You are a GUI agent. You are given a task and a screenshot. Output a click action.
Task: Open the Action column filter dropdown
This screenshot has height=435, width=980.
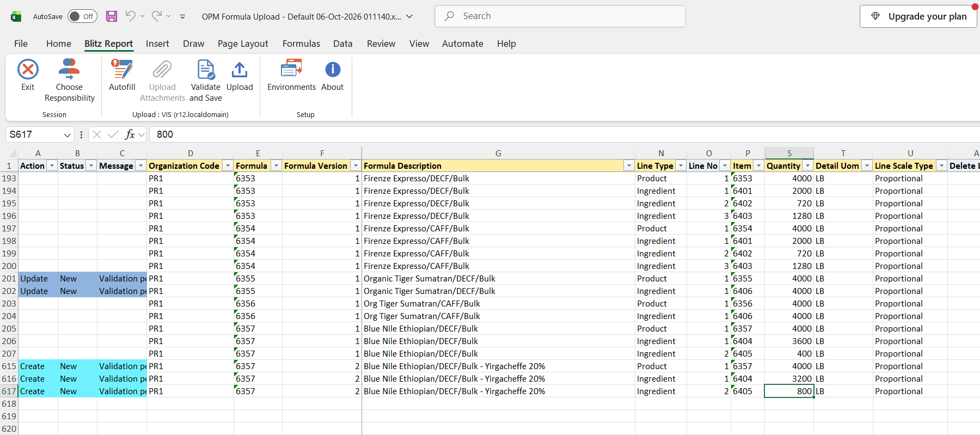[x=52, y=166]
